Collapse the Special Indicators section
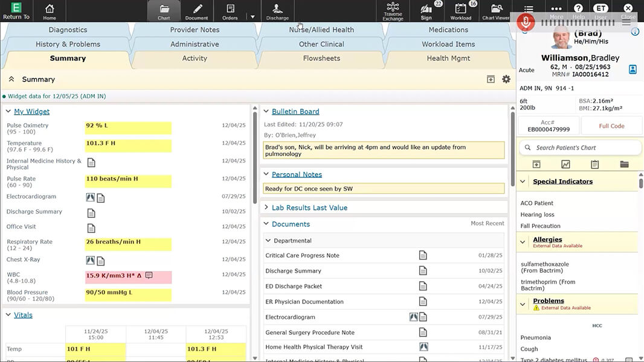Screen dimensions: 644x362 click(x=522, y=181)
